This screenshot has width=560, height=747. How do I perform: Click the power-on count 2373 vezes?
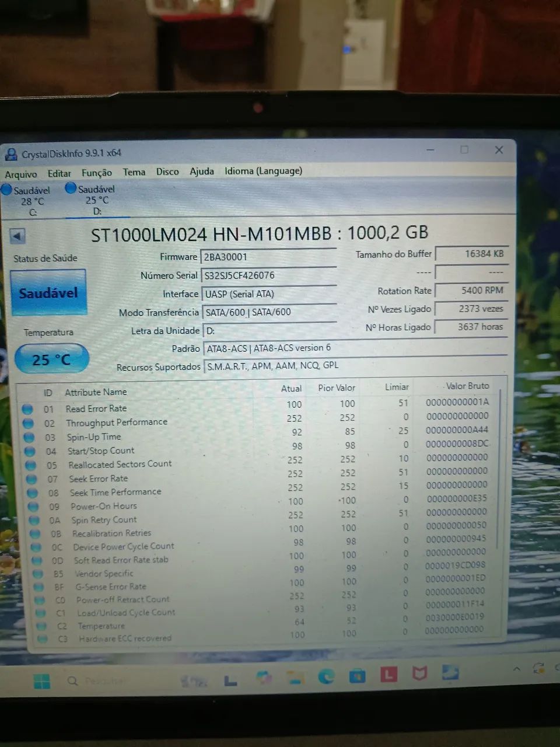click(472, 309)
